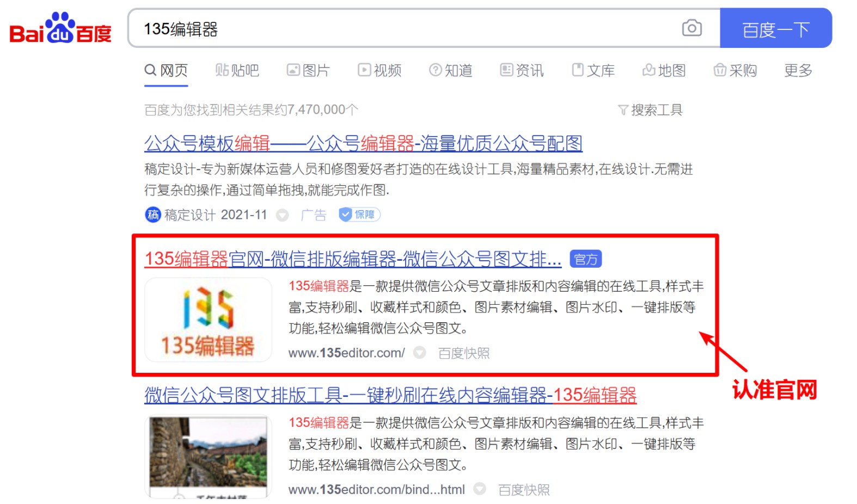Viewport: 857px width, 504px height.
Task: Click the 官方 badge
Action: pyautogui.click(x=586, y=259)
